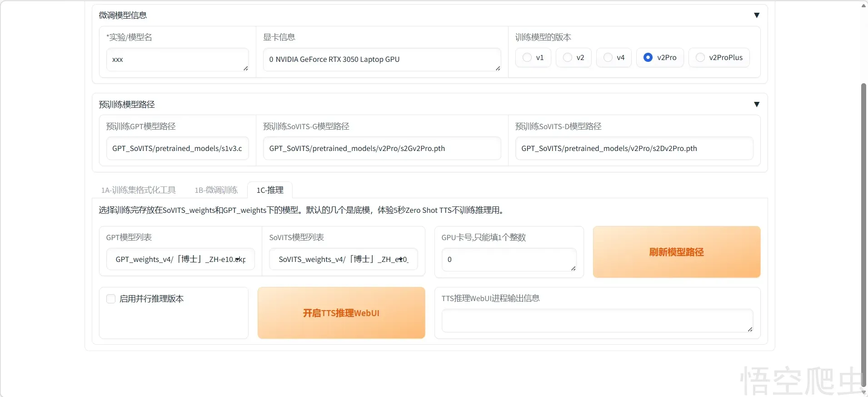The height and width of the screenshot is (397, 868).
Task: Open the GPT模型列表 dropdown
Action: point(180,259)
